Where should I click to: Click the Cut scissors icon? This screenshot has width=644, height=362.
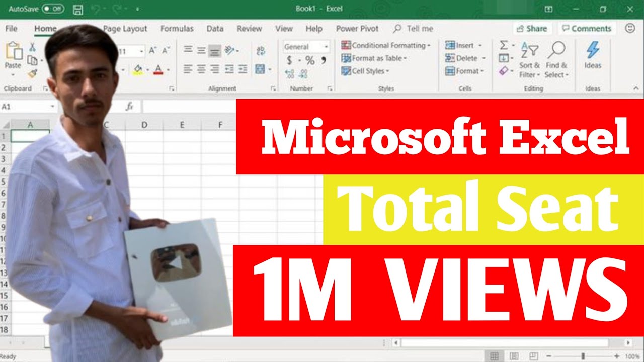pyautogui.click(x=32, y=47)
